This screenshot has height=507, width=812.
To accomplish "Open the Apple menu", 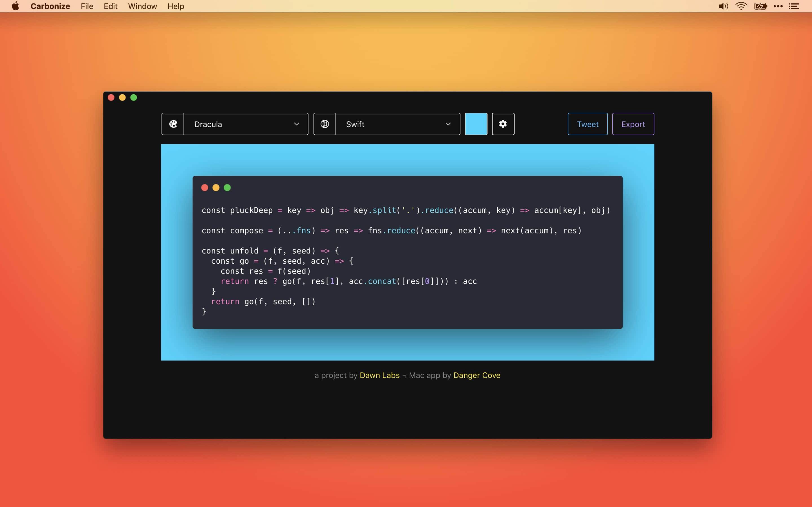I will 16,6.
